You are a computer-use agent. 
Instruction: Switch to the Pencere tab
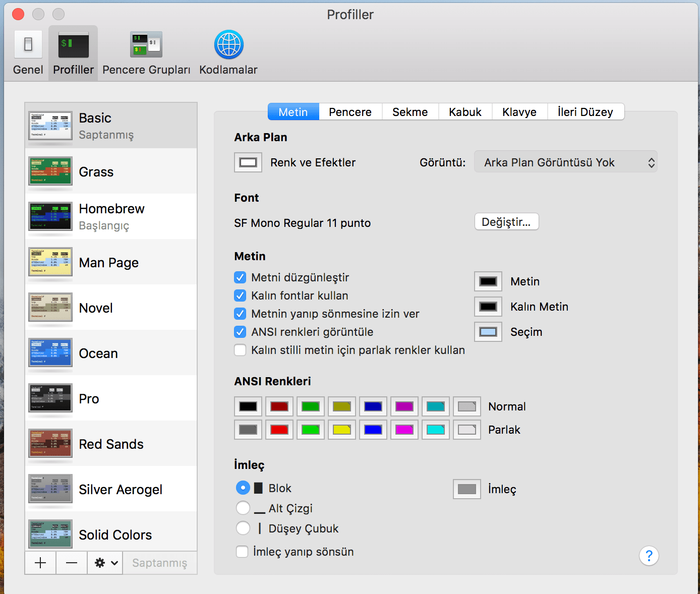(350, 112)
